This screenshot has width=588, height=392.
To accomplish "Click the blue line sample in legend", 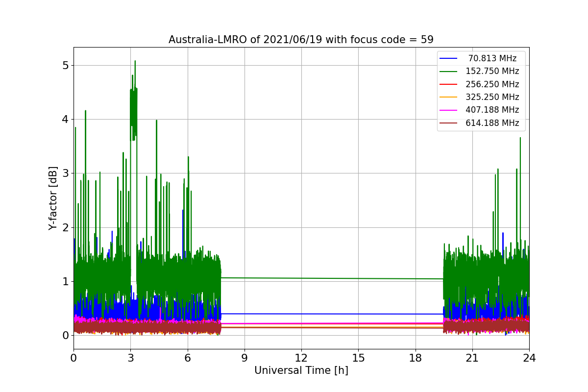I will coord(449,58).
